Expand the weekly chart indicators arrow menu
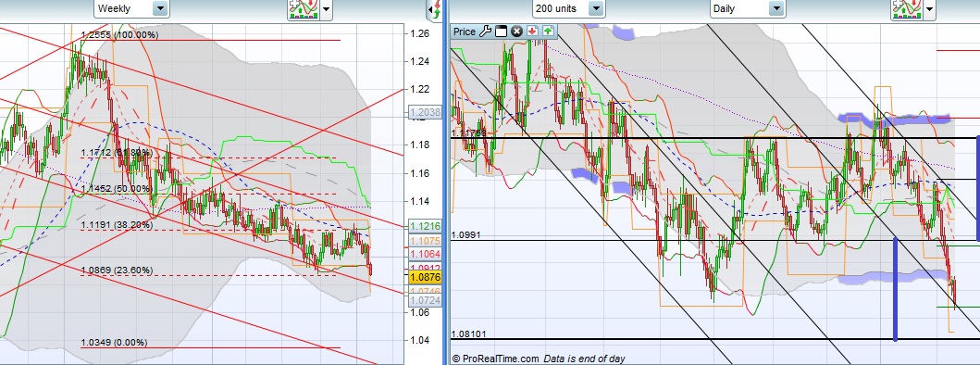The width and height of the screenshot is (980, 365). [x=327, y=9]
